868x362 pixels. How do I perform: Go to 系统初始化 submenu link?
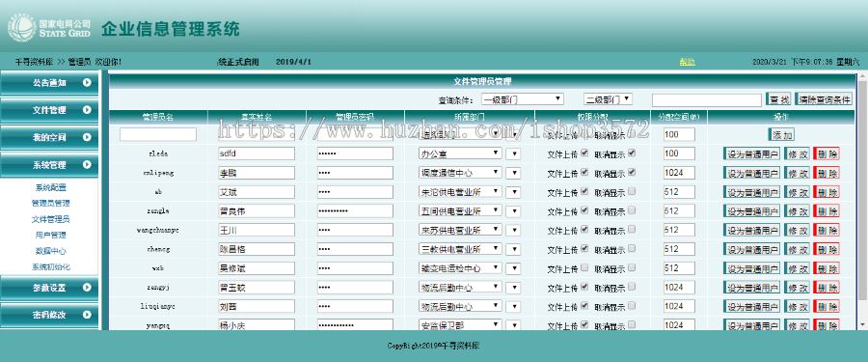point(51,266)
